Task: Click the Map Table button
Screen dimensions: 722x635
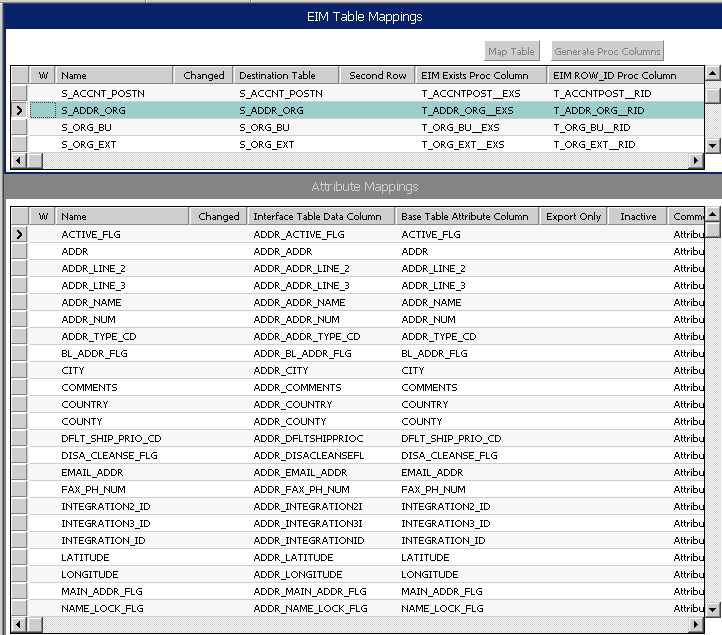Action: tap(512, 51)
